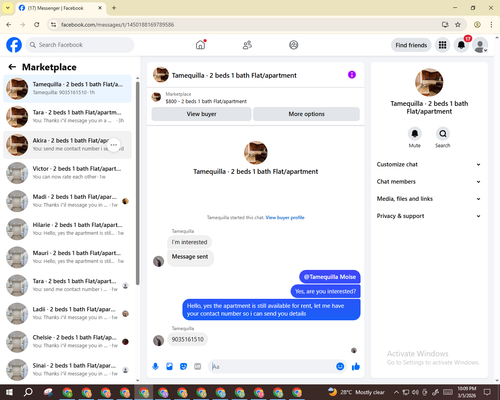This screenshot has width=500, height=400.
Task: Expand Media, files and links
Action: pos(429,199)
